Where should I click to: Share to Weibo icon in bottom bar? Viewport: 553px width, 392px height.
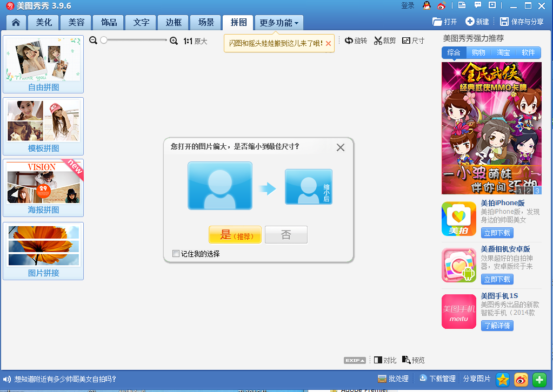coord(521,380)
